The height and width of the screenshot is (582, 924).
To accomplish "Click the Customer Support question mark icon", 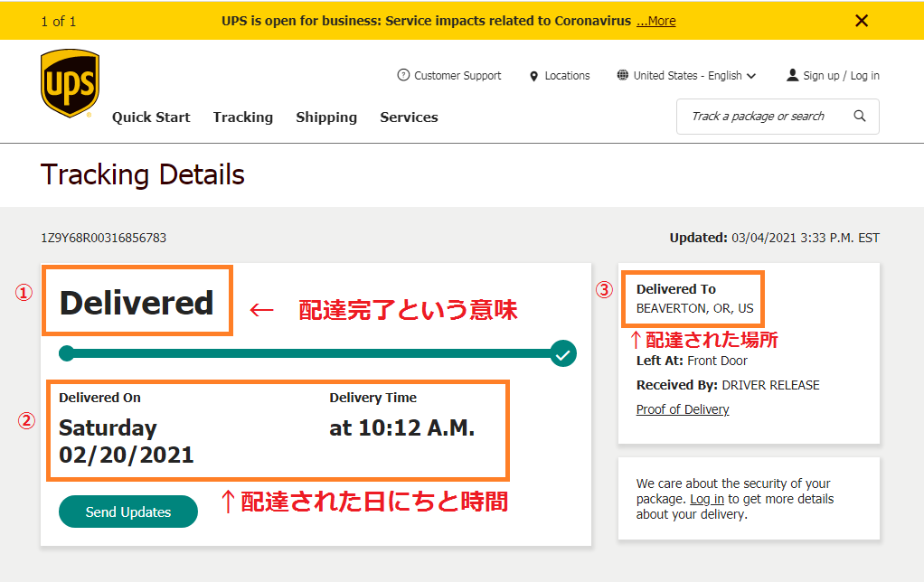I will [x=403, y=75].
